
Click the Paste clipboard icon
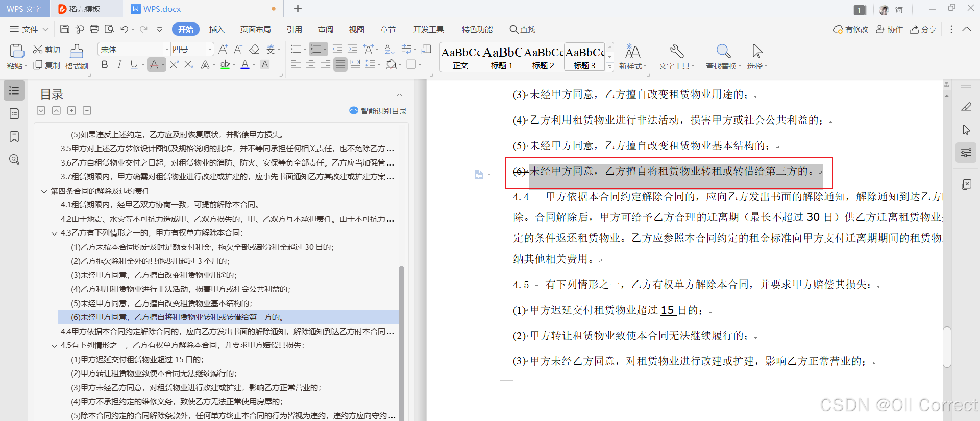[17, 51]
